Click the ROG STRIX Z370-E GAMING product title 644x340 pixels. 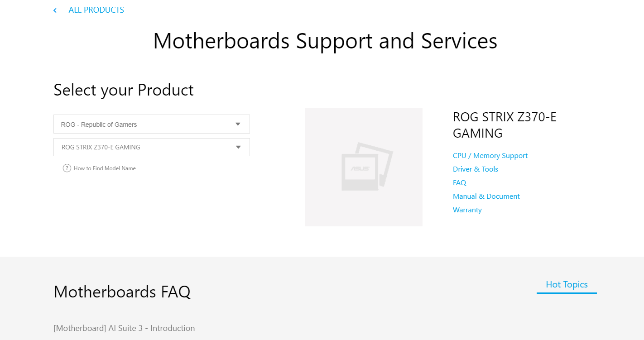pos(505,125)
